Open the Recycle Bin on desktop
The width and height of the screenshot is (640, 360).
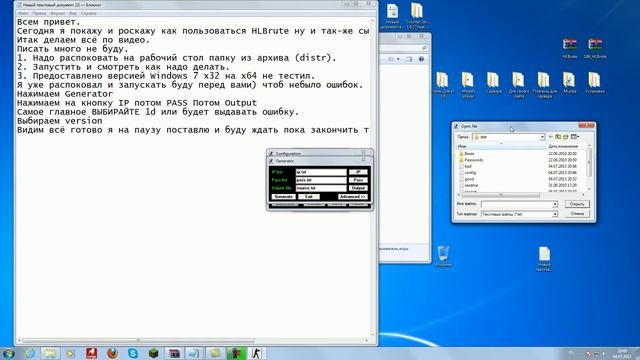[443, 256]
